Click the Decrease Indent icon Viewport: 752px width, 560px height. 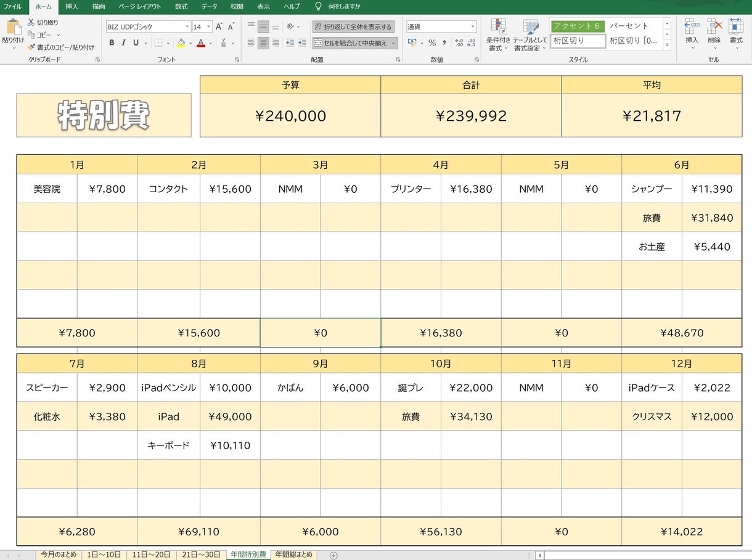(x=290, y=43)
